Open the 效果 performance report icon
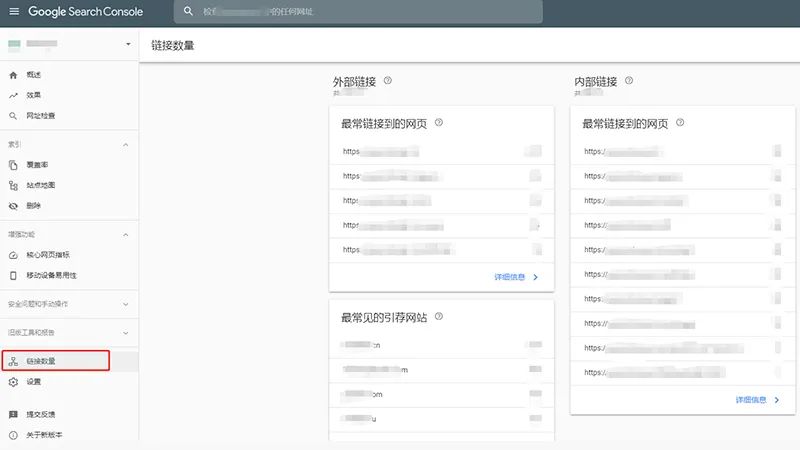This screenshot has width=800, height=450. coord(13,95)
